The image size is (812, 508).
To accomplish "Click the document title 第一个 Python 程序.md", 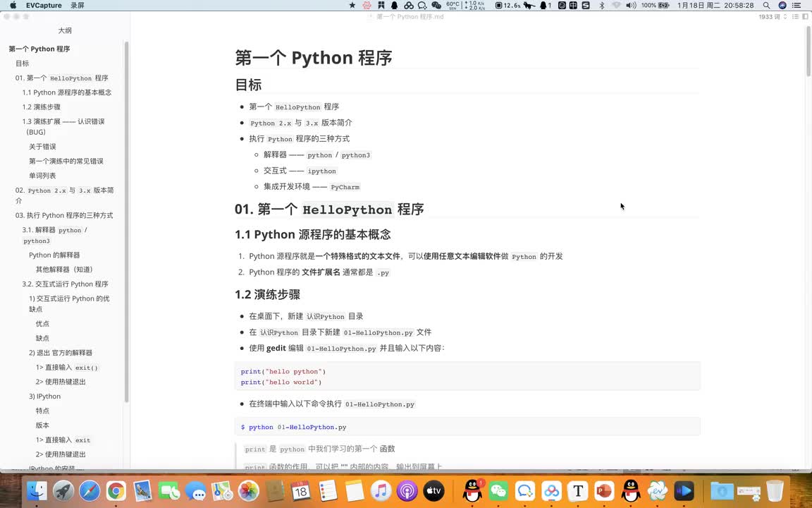I will point(410,17).
